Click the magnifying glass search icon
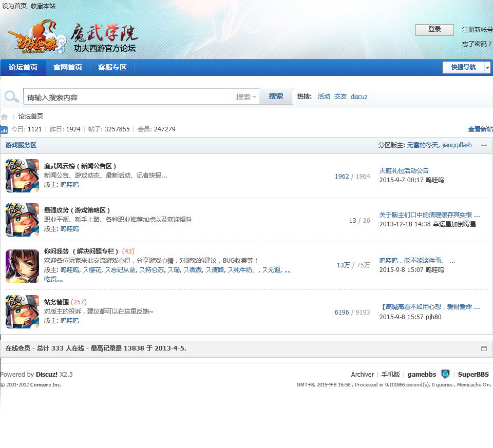The width and height of the screenshot is (493, 448). pos(12,96)
